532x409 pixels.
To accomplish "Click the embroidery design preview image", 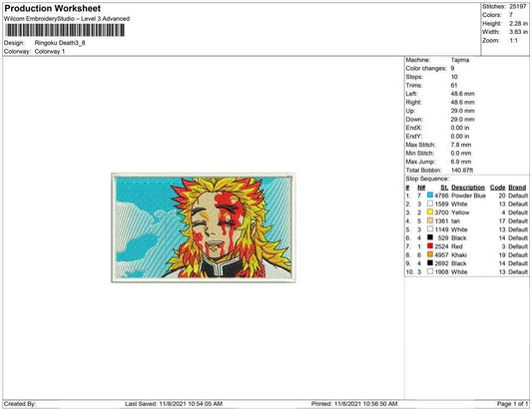I will [204, 227].
